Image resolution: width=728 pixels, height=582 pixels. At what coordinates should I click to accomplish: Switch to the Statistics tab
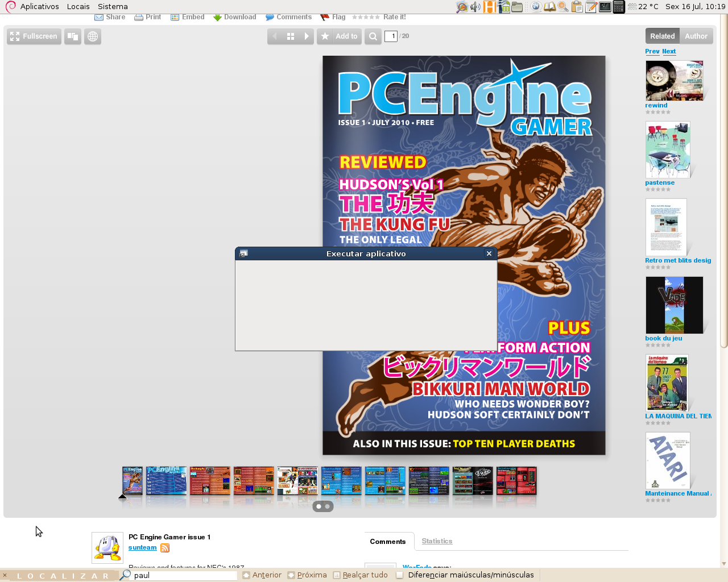click(x=437, y=541)
